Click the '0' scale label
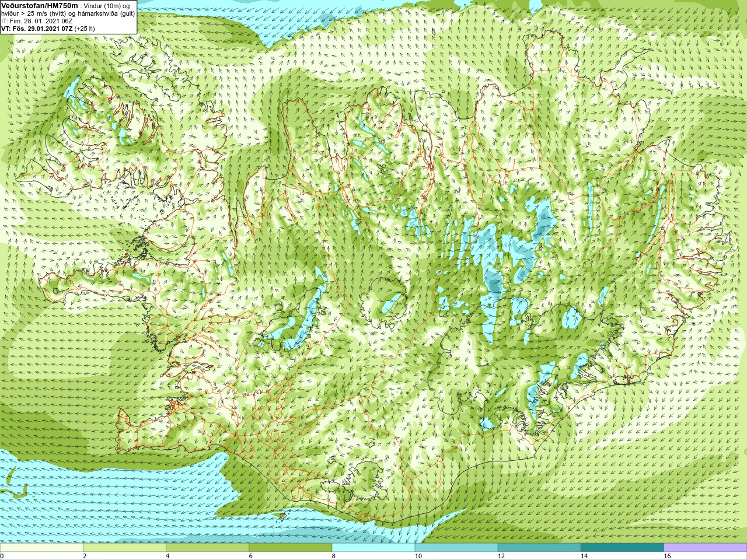Image resolution: width=747 pixels, height=560 pixels. [x=2, y=556]
